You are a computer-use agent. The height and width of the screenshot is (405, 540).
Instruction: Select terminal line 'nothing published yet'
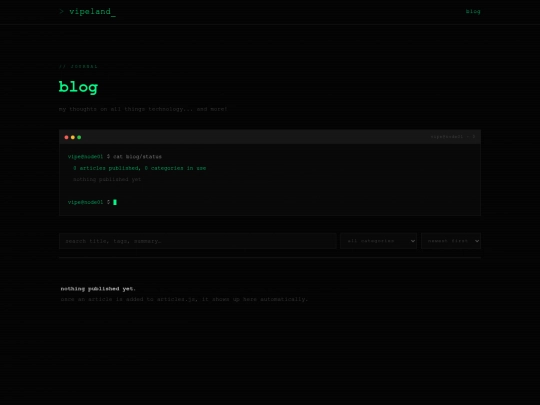[x=107, y=179]
